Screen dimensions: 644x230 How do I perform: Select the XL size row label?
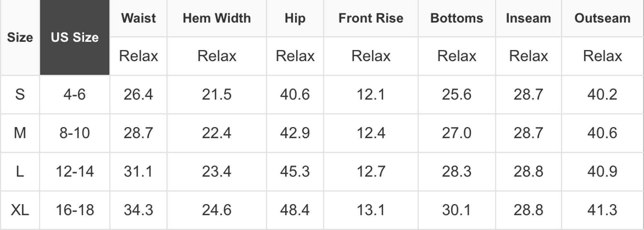pos(20,210)
